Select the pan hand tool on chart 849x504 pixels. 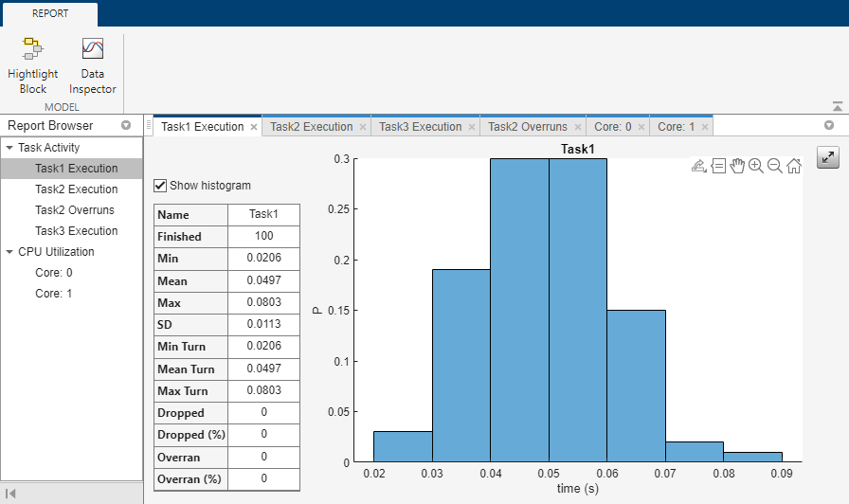coord(737,167)
